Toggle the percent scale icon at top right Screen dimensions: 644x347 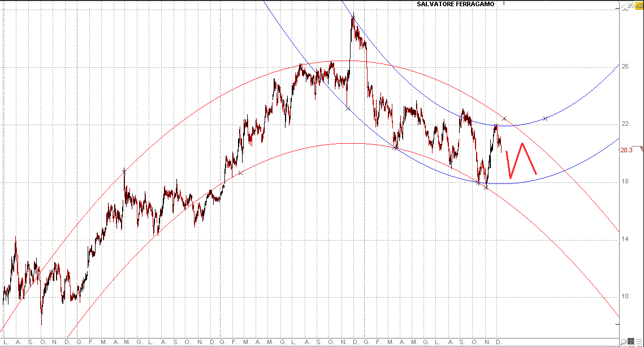coord(631,5)
